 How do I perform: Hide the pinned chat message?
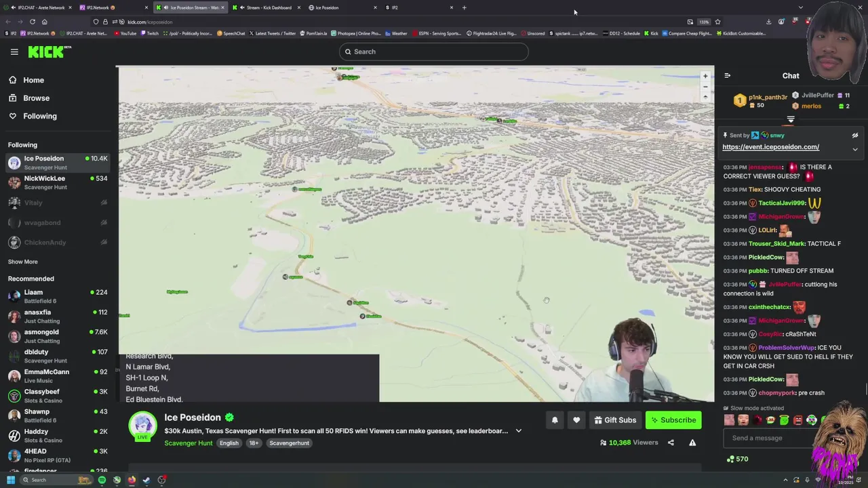coord(855,136)
